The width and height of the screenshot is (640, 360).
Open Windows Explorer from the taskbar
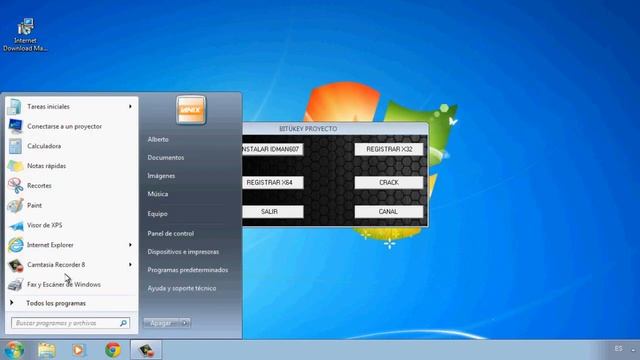(x=47, y=350)
